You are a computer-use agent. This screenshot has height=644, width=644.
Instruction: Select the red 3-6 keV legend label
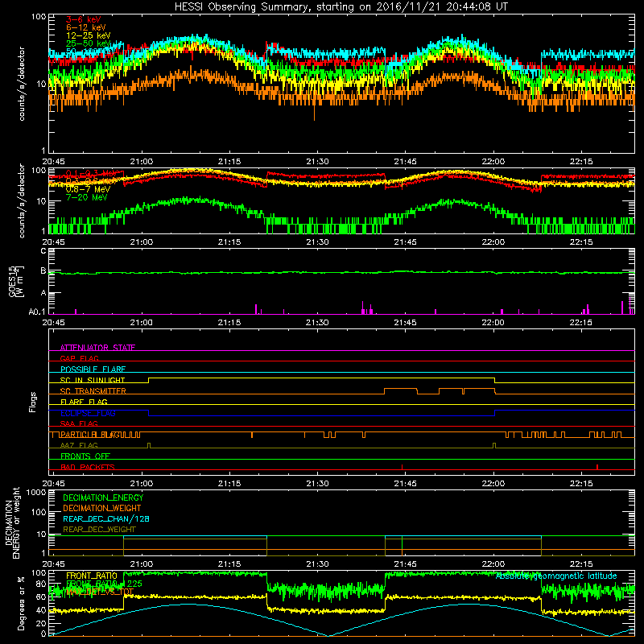[83, 19]
